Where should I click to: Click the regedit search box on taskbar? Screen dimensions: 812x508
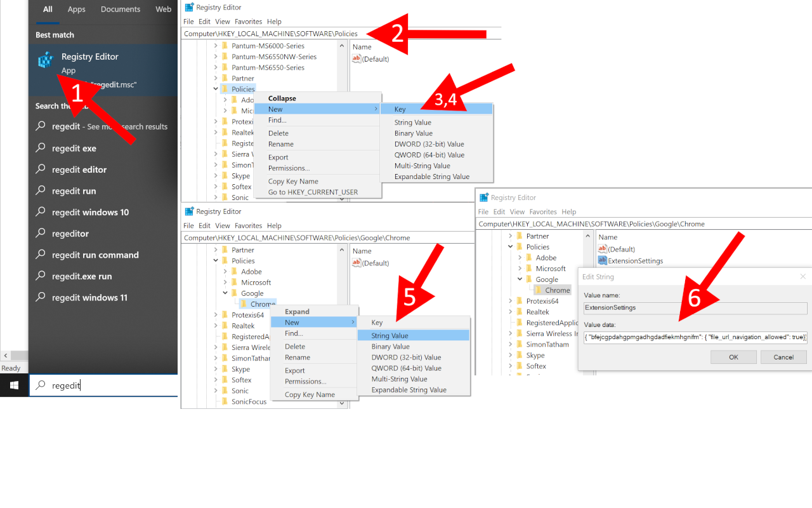103,385
